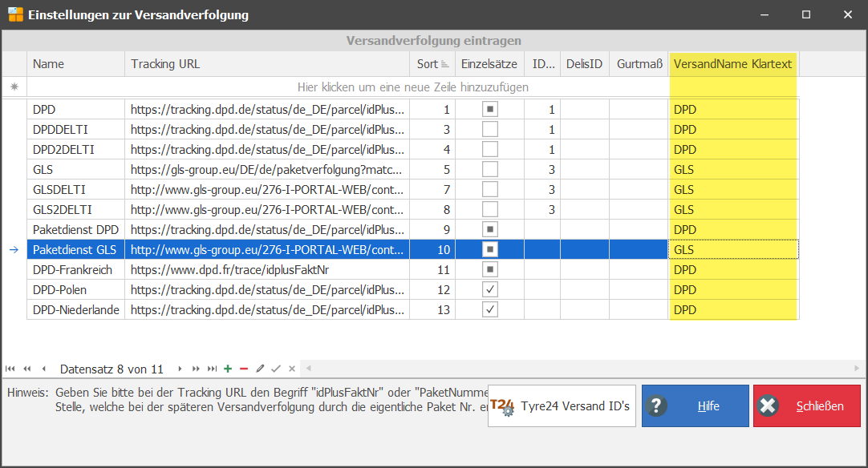
Task: Toggle Einzelsätze checkbox for DPD row
Action: [490, 109]
